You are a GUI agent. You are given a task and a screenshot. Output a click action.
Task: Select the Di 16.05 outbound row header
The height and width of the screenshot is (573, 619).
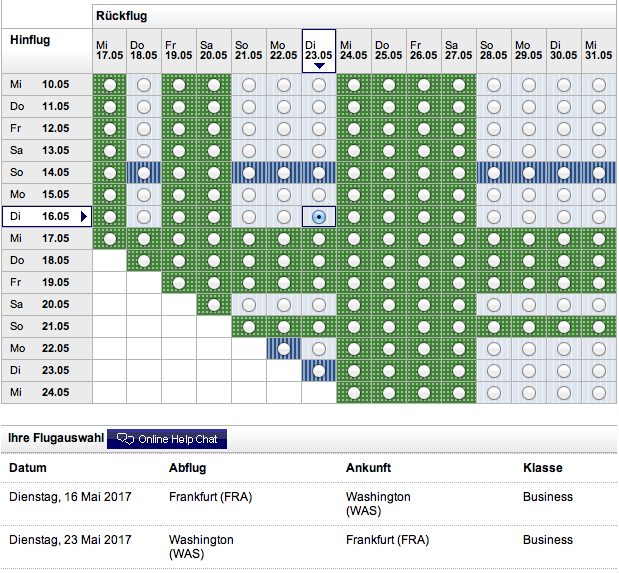42,216
